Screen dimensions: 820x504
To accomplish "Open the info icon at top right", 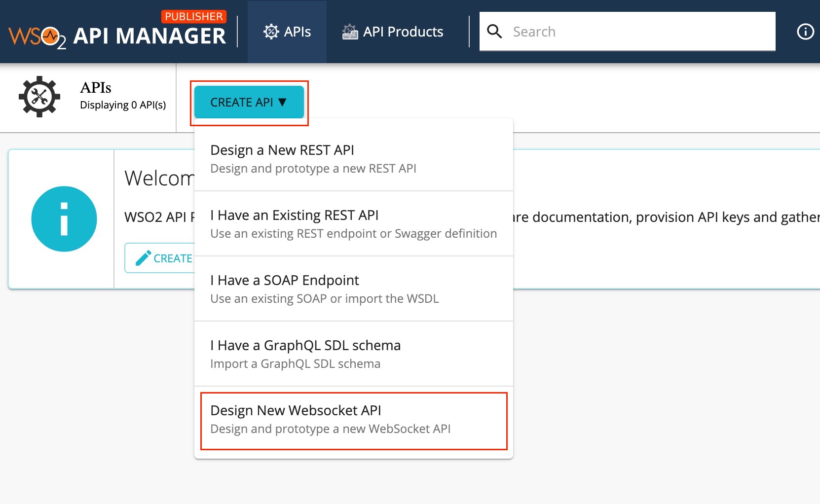I will 805,31.
